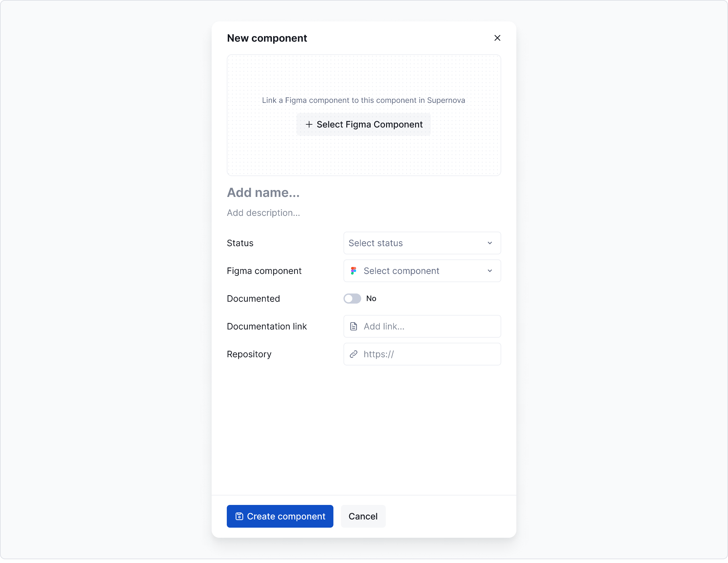Click the document icon in Documentation link field
The height and width of the screenshot is (563, 728).
point(353,326)
